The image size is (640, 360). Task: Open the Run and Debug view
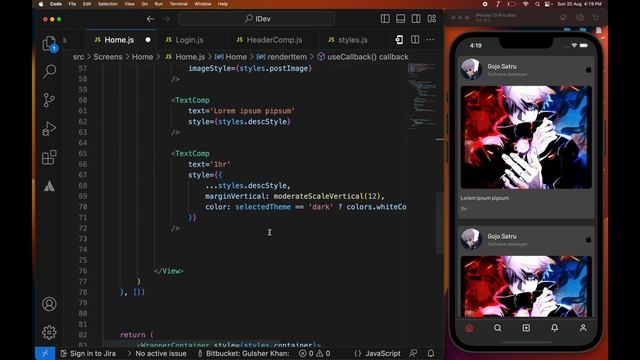[49, 129]
